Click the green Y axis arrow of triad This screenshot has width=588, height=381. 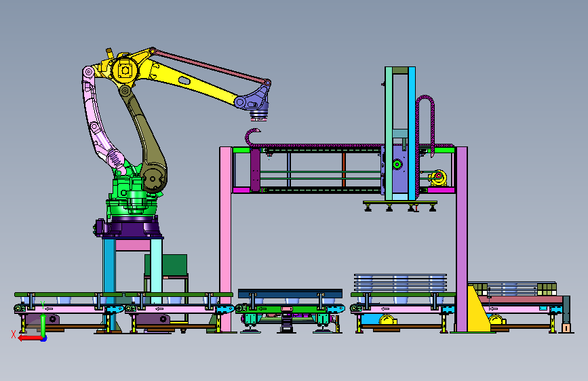coord(43,325)
